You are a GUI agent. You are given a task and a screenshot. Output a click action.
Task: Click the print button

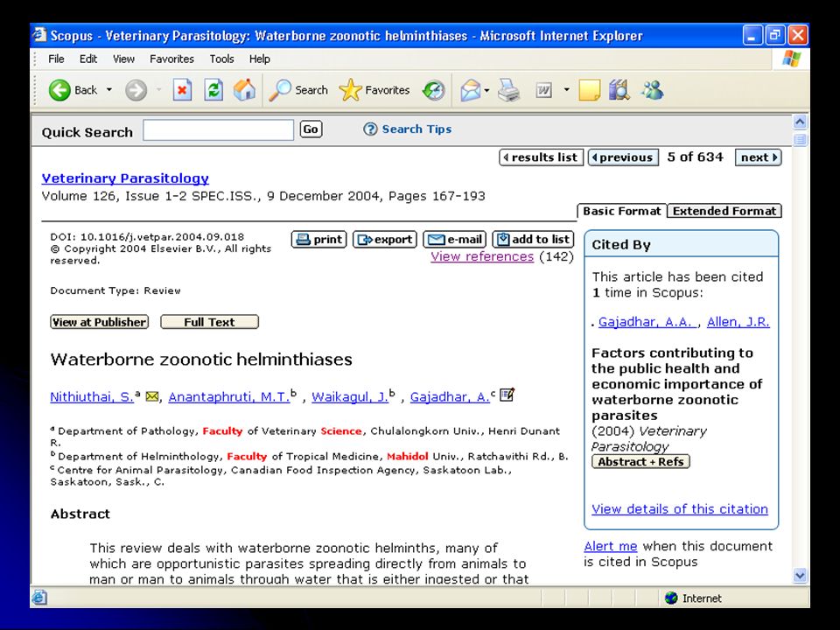(319, 240)
